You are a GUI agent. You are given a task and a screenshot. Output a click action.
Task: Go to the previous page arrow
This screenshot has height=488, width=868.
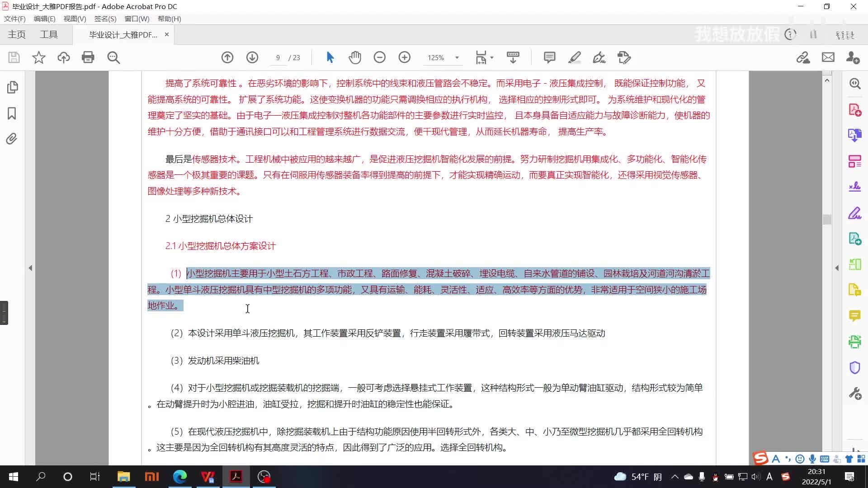[x=227, y=57]
